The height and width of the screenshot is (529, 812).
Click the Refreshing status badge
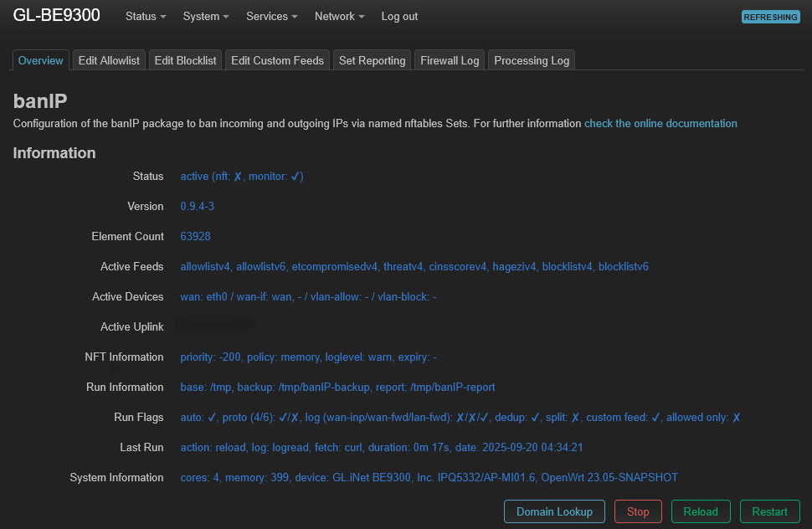click(770, 18)
